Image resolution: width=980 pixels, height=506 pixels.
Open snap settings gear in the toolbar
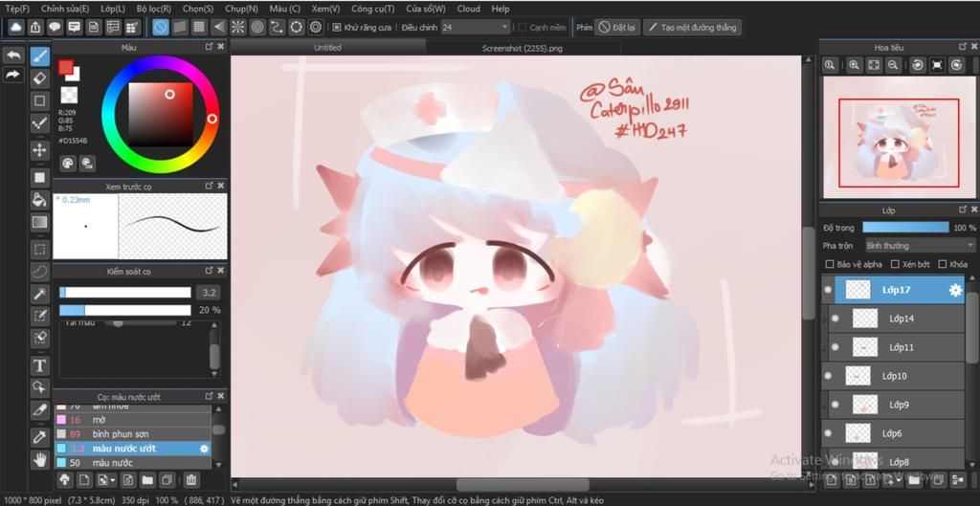coord(316,28)
